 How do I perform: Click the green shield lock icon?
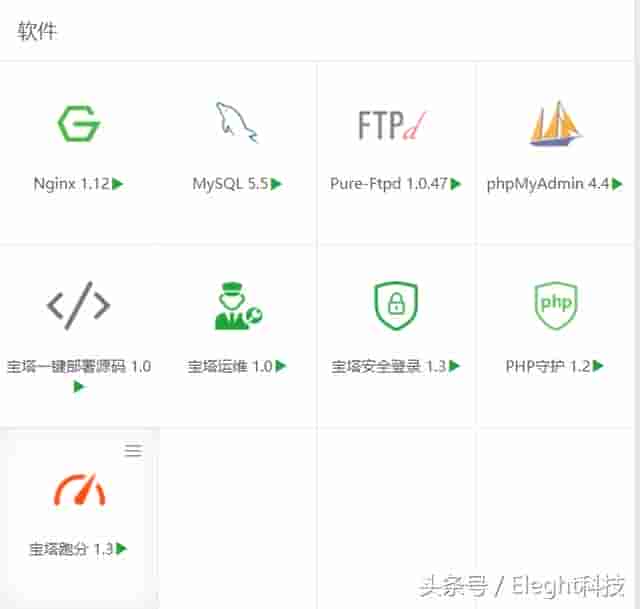click(x=396, y=305)
